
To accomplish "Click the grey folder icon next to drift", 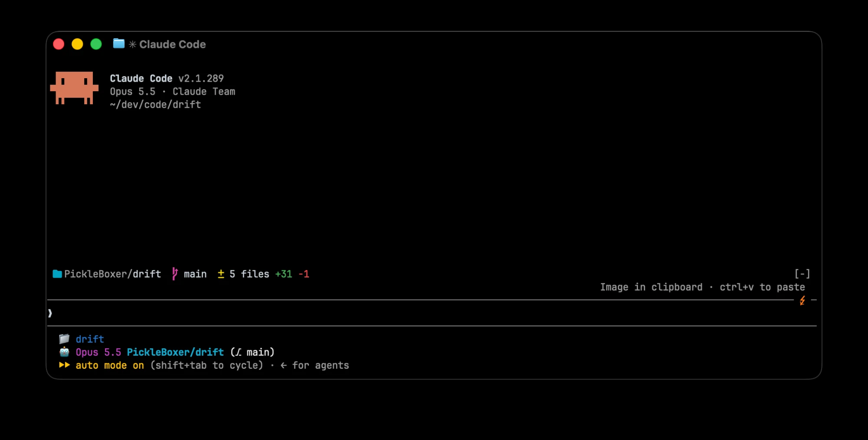I will click(64, 339).
